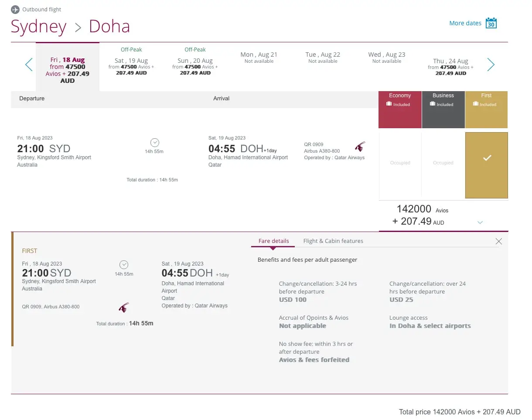Open the More dates calendar icon
The width and height of the screenshot is (532, 420).
[491, 23]
